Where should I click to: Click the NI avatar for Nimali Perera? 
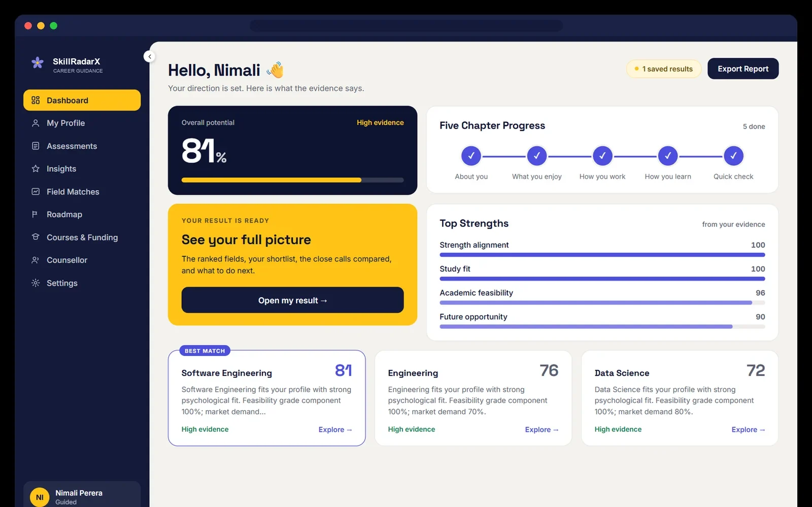coord(40,497)
